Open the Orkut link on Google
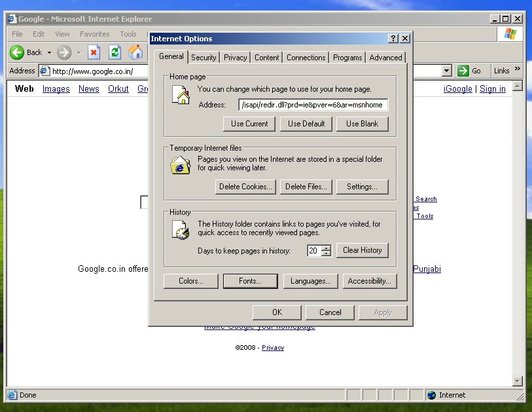The width and height of the screenshot is (532, 412). 118,88
